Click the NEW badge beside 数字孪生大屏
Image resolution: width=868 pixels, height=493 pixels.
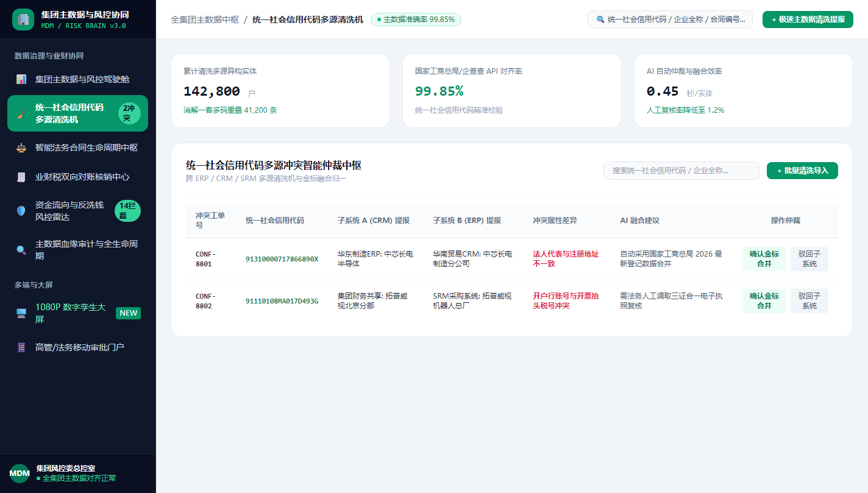[x=129, y=313]
